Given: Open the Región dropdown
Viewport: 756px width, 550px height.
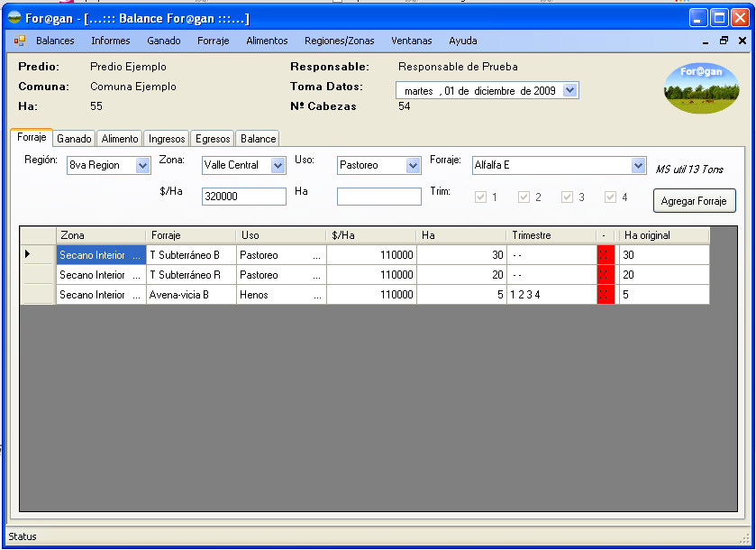Looking at the screenshot, I should [x=142, y=165].
